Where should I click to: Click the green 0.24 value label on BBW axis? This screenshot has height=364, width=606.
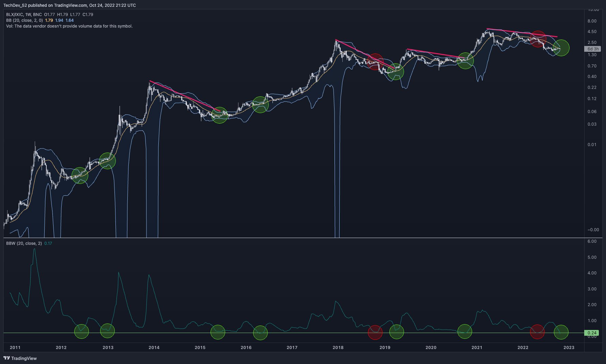coord(592,333)
